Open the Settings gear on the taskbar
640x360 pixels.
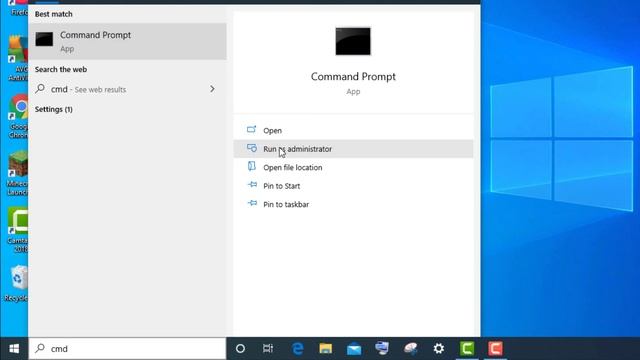point(439,349)
